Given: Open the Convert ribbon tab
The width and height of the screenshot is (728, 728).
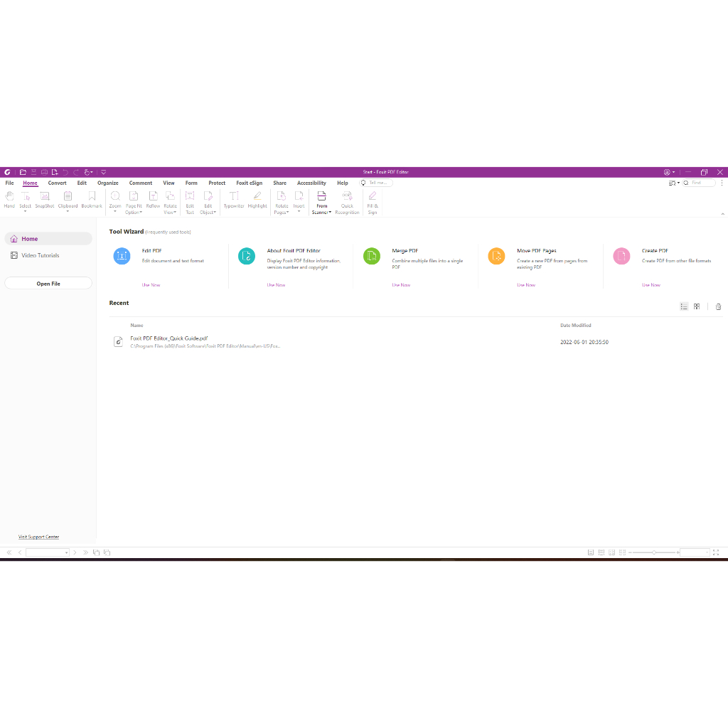Looking at the screenshot, I should 58,183.
